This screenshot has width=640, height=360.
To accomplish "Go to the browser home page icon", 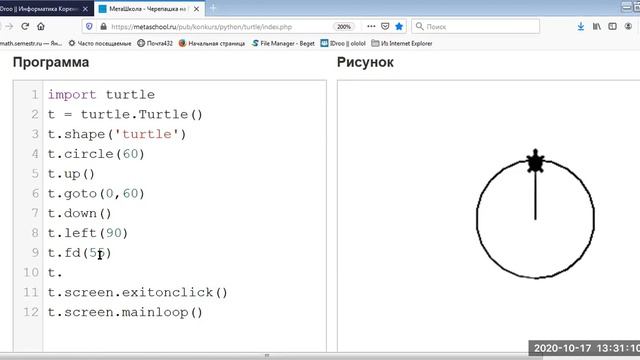I will tap(41, 27).
